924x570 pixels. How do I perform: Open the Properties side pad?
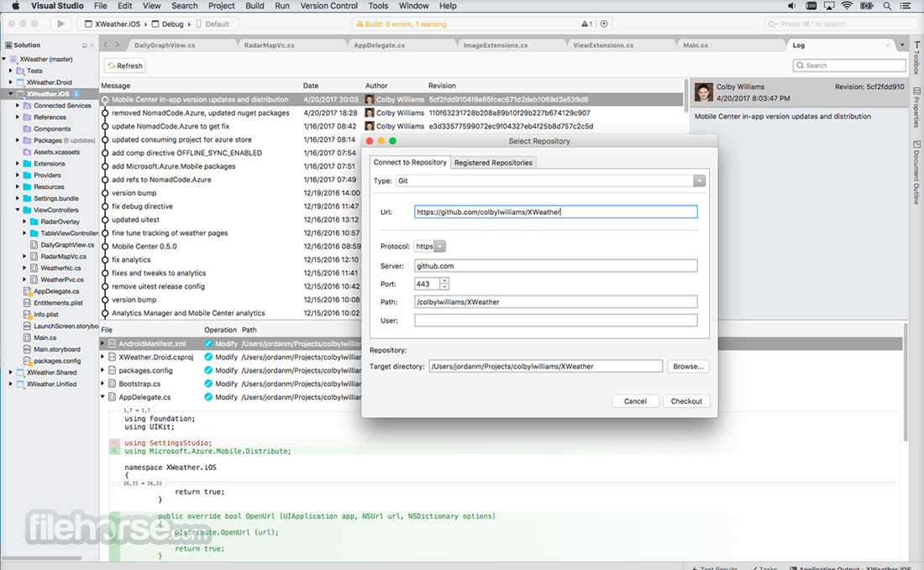pos(917,107)
